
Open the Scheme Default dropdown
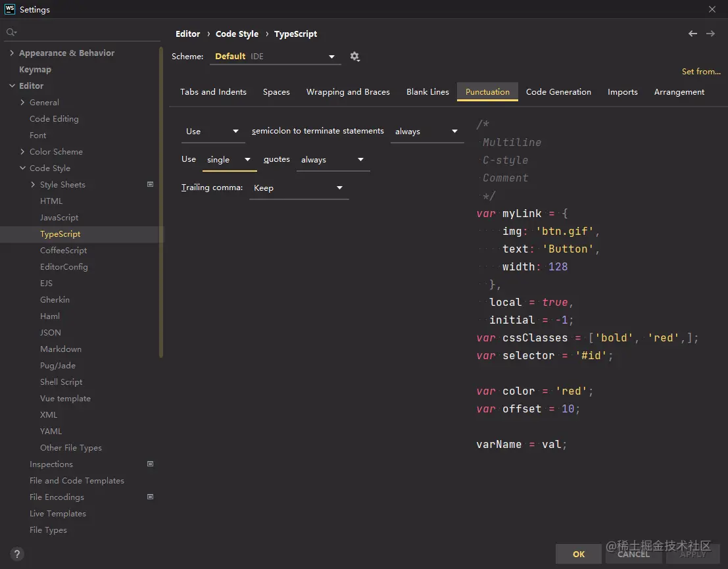tap(276, 56)
